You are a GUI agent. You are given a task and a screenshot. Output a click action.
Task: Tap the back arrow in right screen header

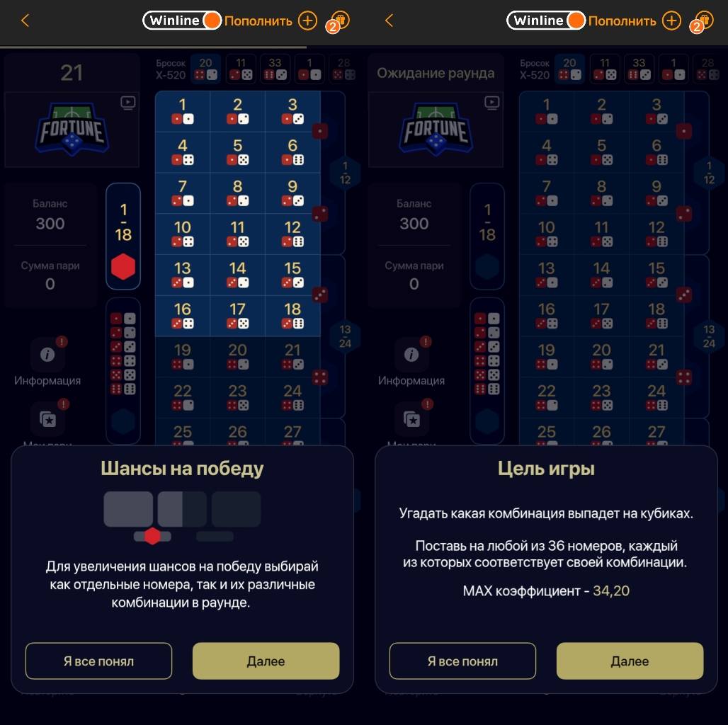389,21
